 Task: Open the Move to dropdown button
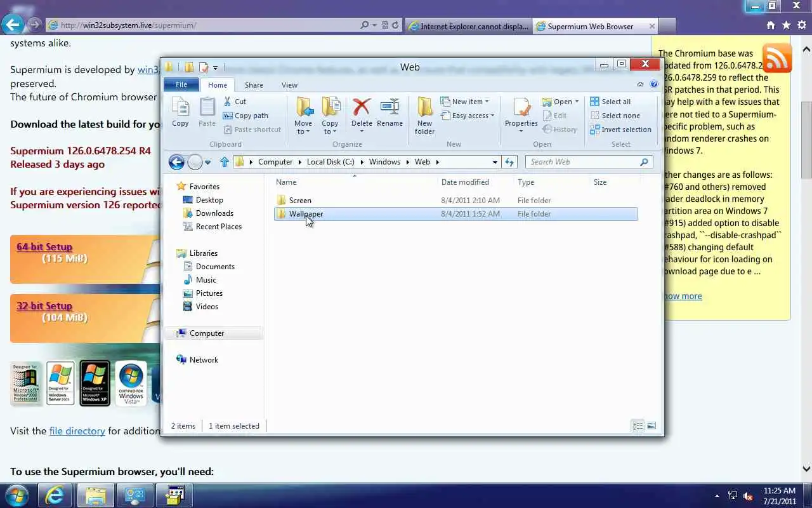click(x=303, y=116)
